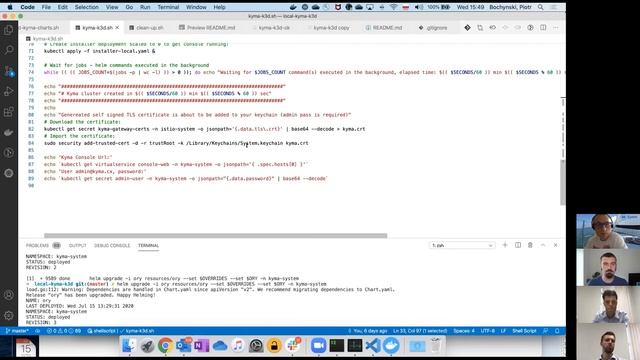This screenshot has width=640, height=360.
Task: Open the editor More Actions ellipsis
Action: pos(556,28)
